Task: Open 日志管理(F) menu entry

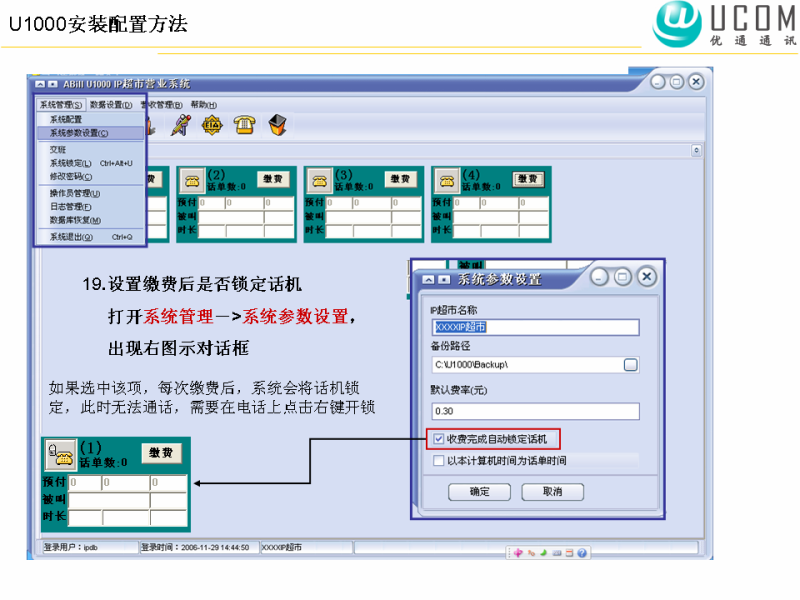Action: coord(90,207)
